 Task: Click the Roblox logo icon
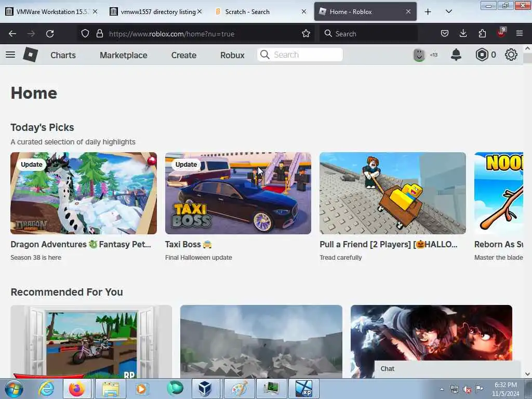30,55
